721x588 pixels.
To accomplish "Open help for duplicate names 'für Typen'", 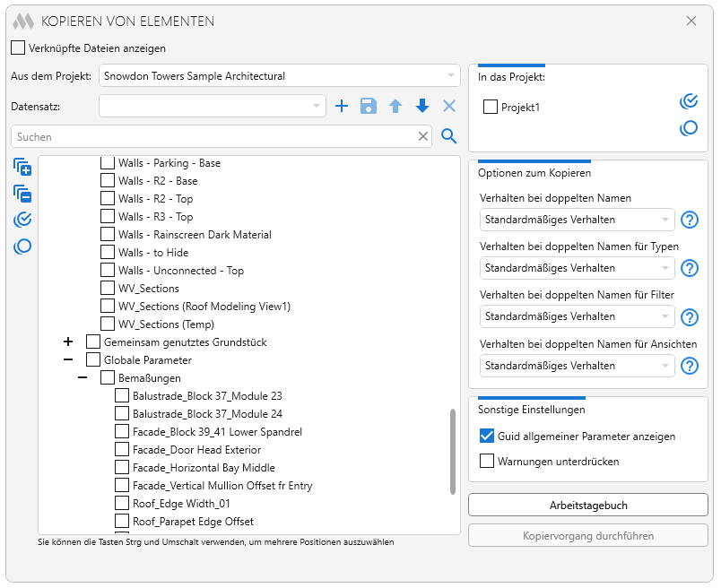I will (x=690, y=268).
